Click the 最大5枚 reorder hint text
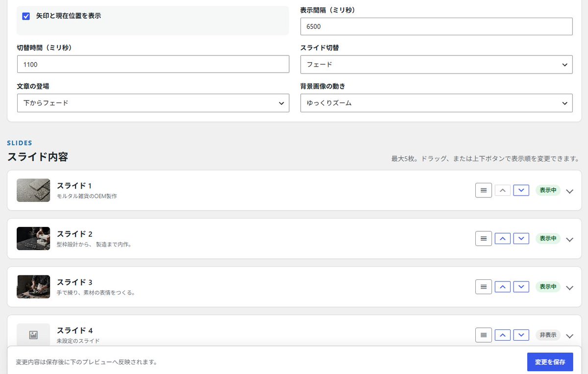Image resolution: width=588 pixels, height=374 pixels. point(485,159)
